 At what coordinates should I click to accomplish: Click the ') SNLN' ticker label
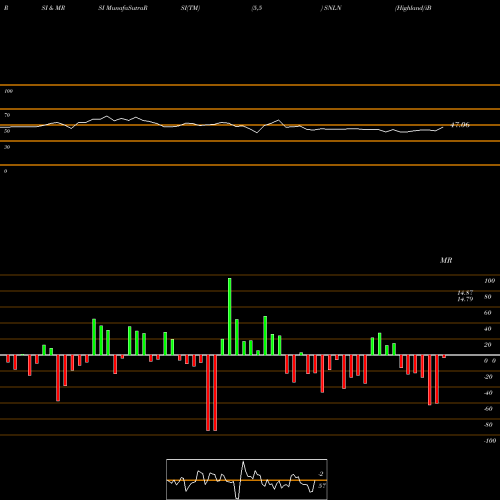(x=331, y=8)
